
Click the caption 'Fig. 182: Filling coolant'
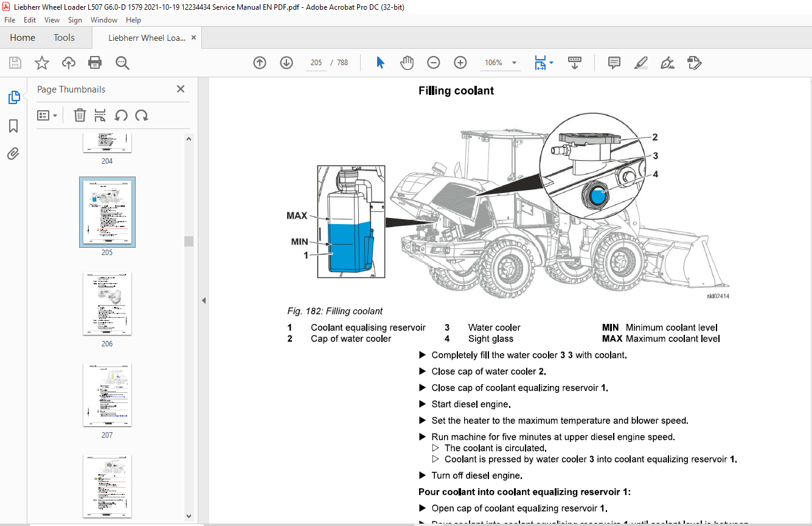tap(335, 311)
